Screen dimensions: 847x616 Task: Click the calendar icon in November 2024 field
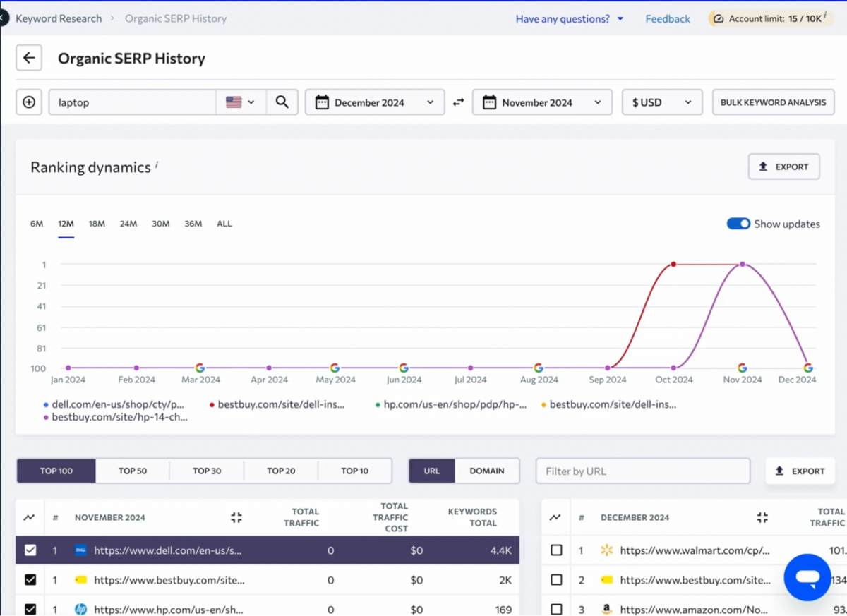click(x=489, y=102)
